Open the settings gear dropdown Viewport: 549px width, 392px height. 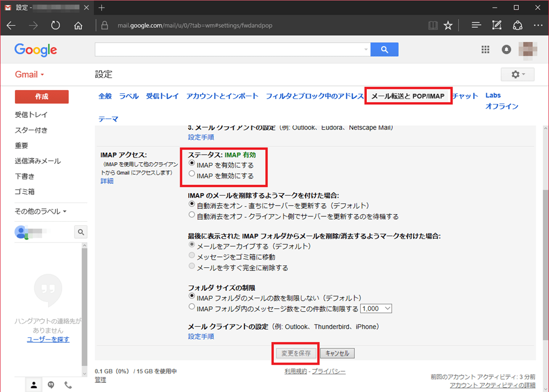[x=517, y=74]
